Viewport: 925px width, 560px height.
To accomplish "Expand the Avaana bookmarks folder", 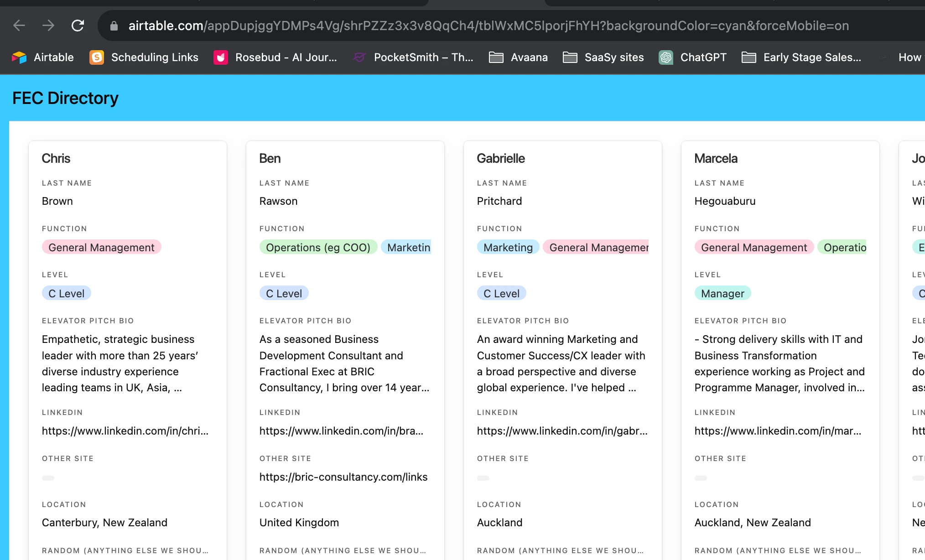I will 518,57.
